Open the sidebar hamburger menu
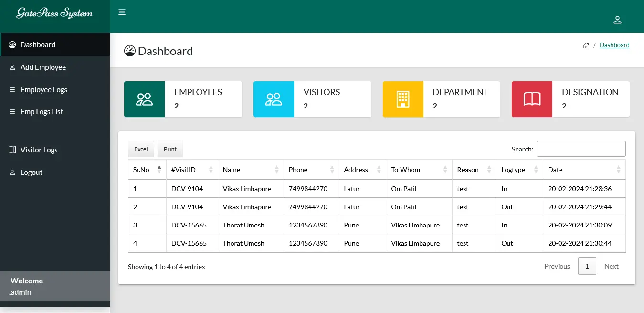644x313 pixels. (122, 12)
